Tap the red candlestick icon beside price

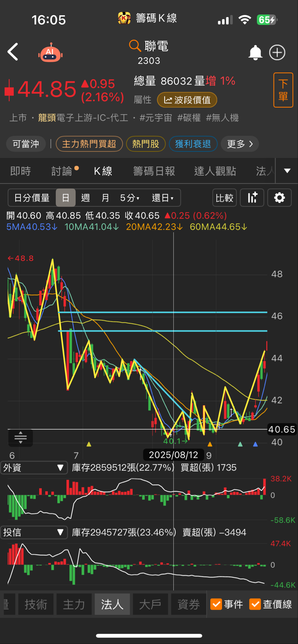pyautogui.click(x=9, y=90)
